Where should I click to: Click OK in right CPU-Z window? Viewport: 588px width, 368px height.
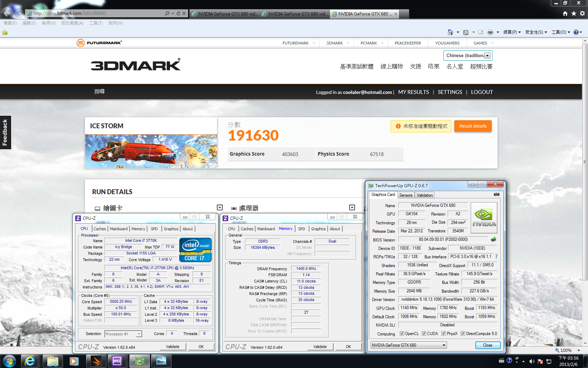[348, 347]
